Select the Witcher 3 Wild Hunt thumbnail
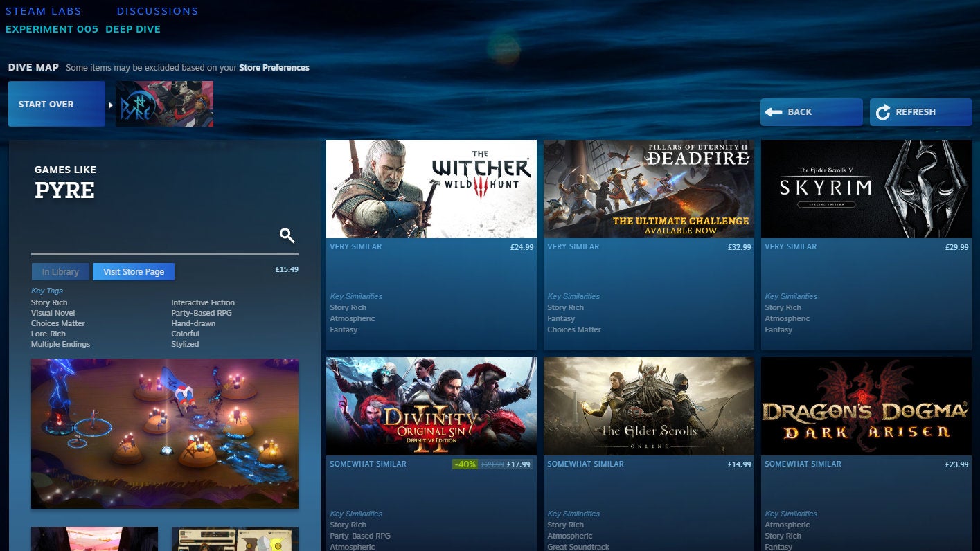Image resolution: width=980 pixels, height=551 pixels. (x=431, y=188)
